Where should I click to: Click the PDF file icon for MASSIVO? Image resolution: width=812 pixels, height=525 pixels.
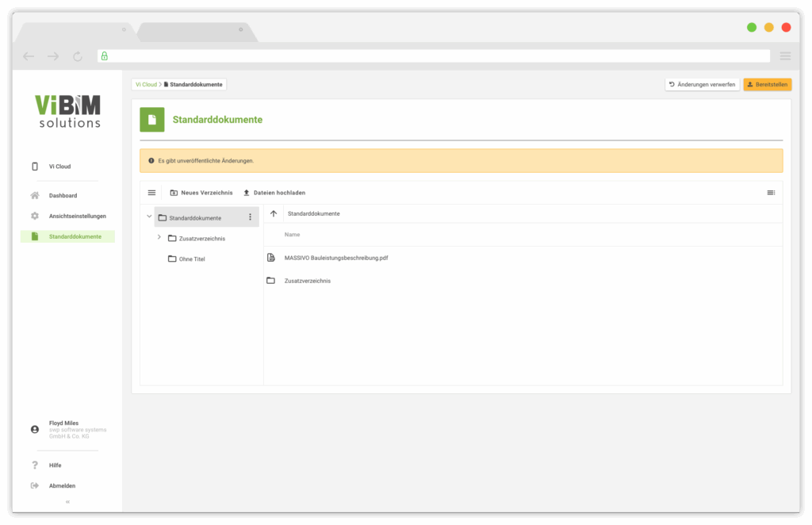tap(271, 258)
